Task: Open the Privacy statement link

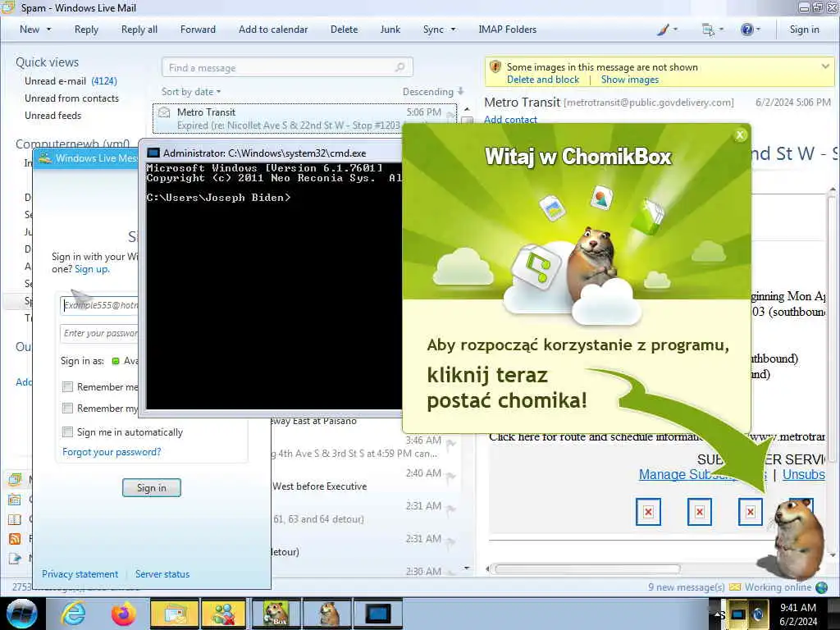Action: click(80, 573)
